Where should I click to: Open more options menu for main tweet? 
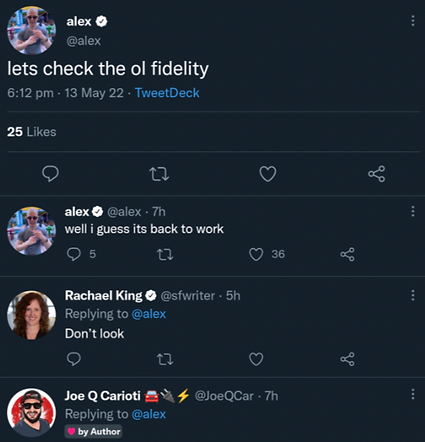(413, 21)
